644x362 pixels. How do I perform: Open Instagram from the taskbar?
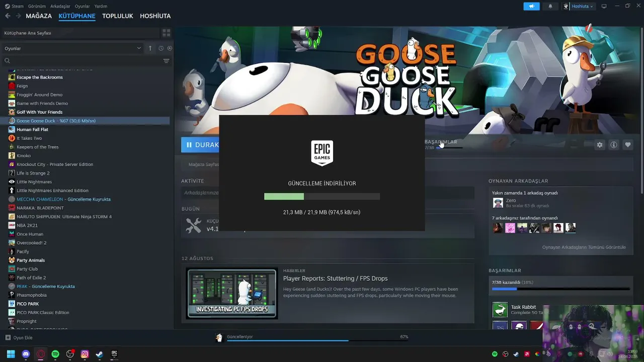pos(85,354)
